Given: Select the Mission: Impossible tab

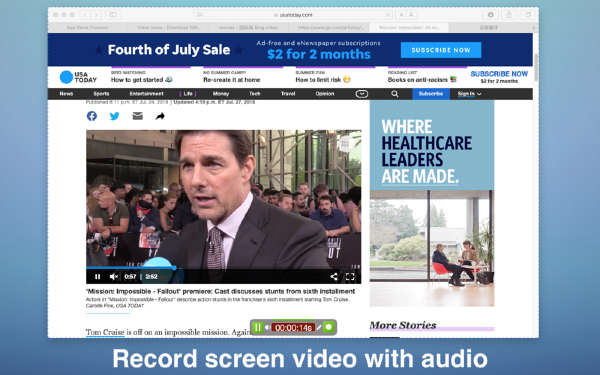Looking at the screenshot, I should [x=409, y=28].
